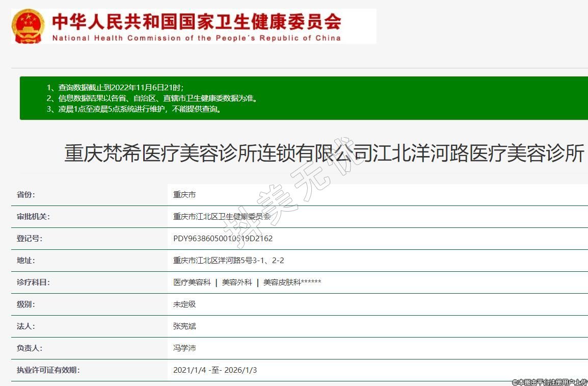Click the notice line about the 2022年11月6日 data cutoff
The height and width of the screenshot is (386, 588).
click(x=115, y=88)
